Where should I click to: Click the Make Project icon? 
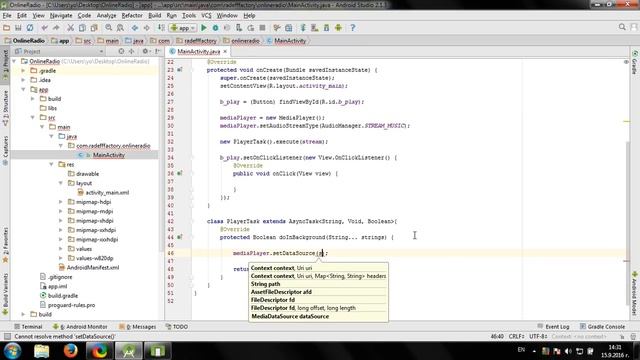[161, 28]
